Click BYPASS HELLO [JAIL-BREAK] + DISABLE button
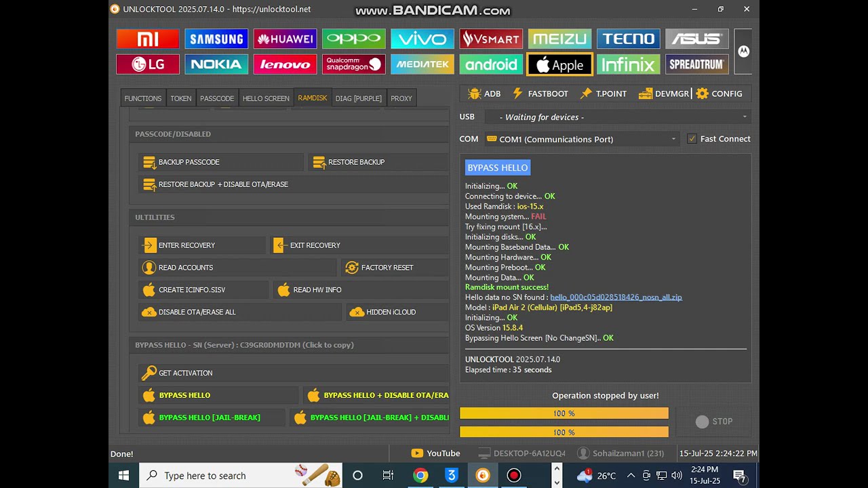Screen dimensions: 868x488 pyautogui.click(x=369, y=418)
